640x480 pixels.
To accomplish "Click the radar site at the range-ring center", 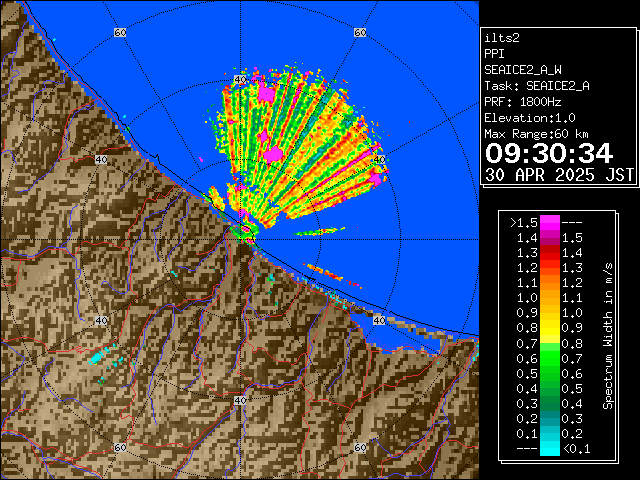I will pos(240,240).
